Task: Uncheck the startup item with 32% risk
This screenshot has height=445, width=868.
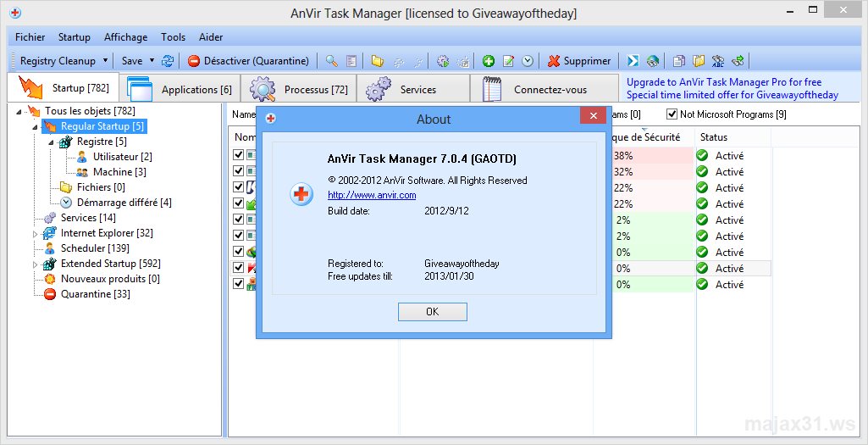Action: (239, 170)
